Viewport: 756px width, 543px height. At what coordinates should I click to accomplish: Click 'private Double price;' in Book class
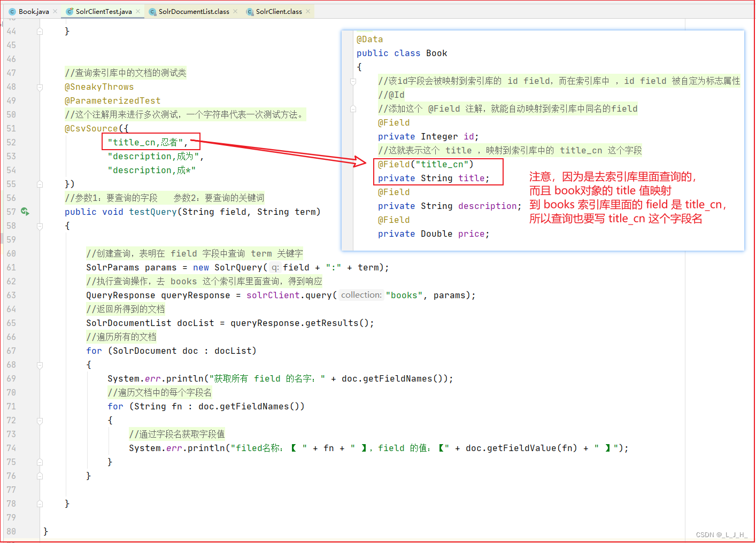click(x=434, y=234)
